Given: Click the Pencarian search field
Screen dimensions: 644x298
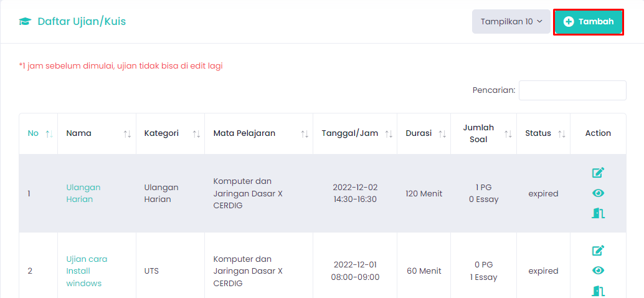Looking at the screenshot, I should tap(572, 90).
